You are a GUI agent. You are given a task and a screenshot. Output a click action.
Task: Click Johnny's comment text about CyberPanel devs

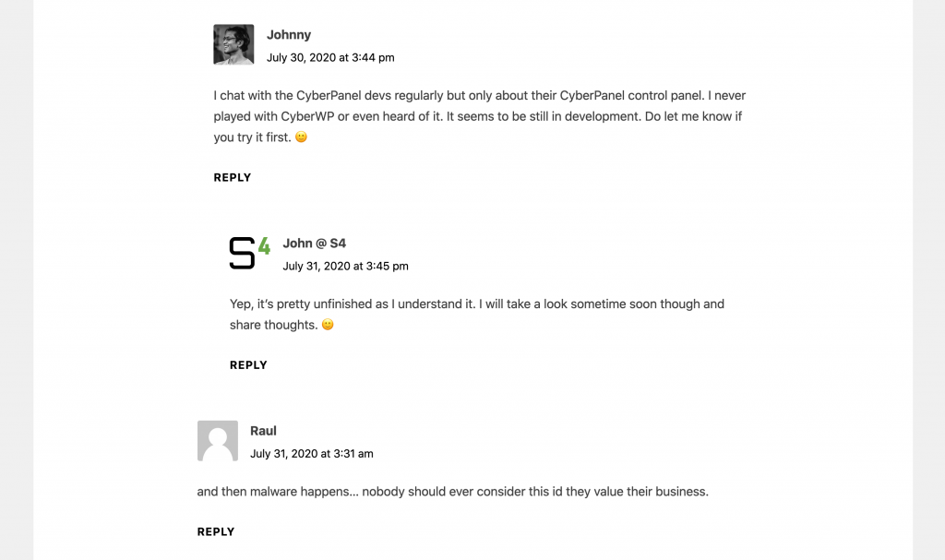(461, 95)
